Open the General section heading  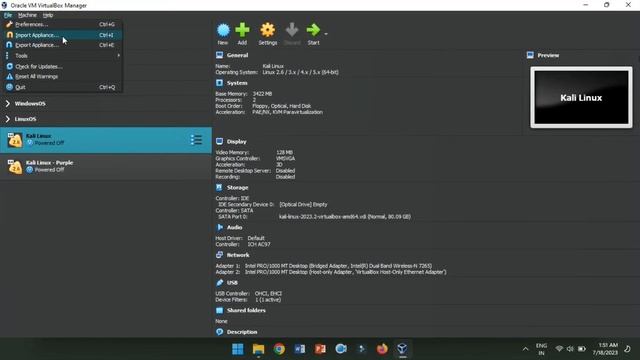tap(237, 55)
